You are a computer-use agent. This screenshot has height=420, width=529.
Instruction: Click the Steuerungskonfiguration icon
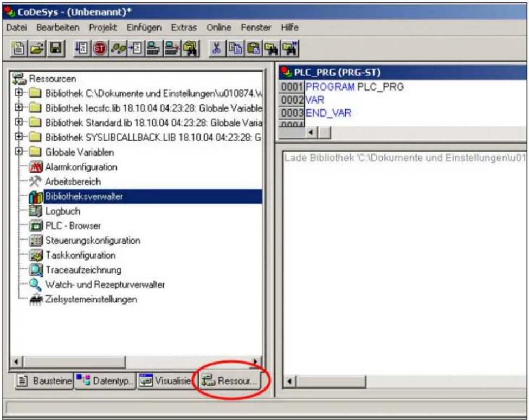[36, 241]
